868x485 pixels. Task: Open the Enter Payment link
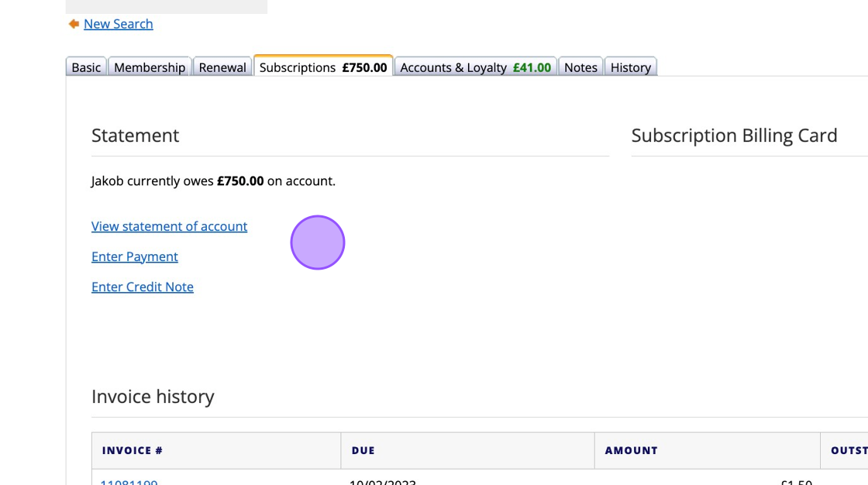(x=135, y=256)
